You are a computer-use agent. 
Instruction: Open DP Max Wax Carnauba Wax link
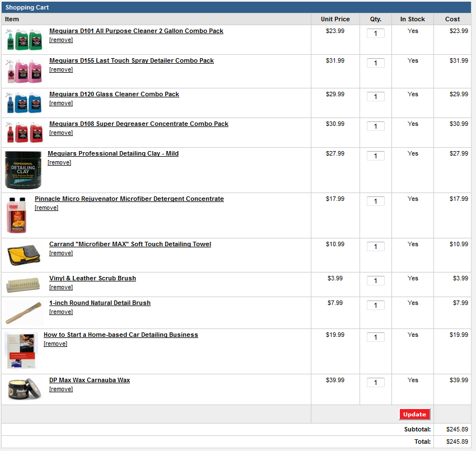pos(90,380)
